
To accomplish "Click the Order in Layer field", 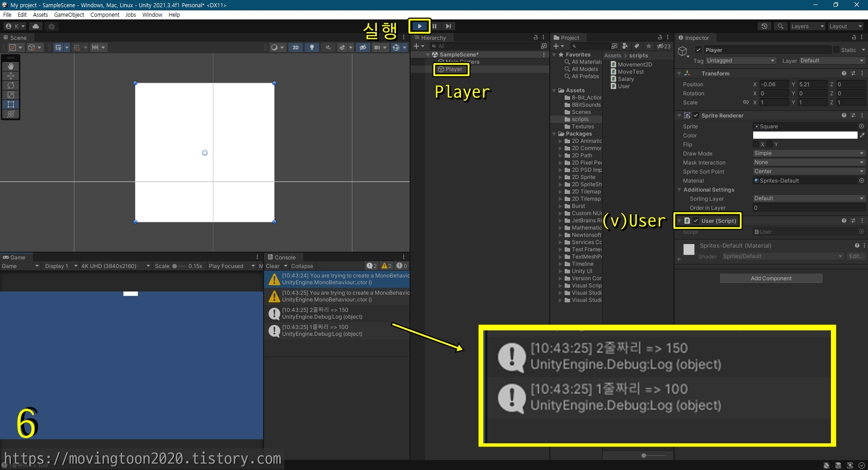I will (x=809, y=208).
